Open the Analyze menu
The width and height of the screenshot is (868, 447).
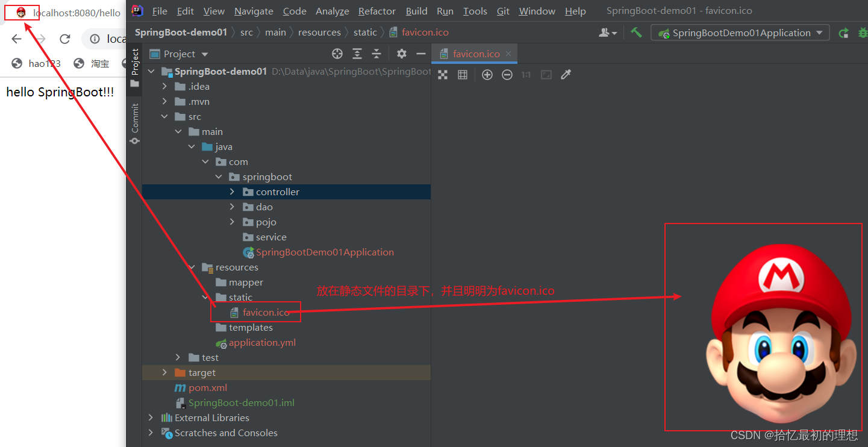coord(333,11)
